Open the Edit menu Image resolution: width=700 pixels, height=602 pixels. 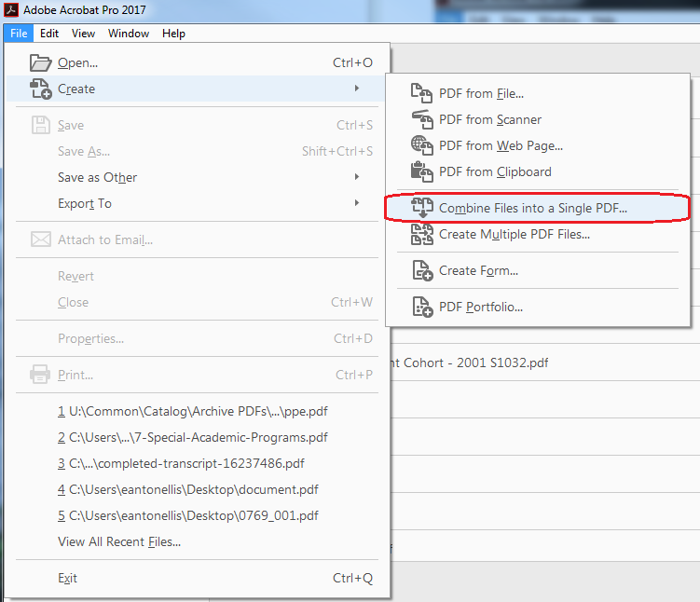(x=49, y=34)
